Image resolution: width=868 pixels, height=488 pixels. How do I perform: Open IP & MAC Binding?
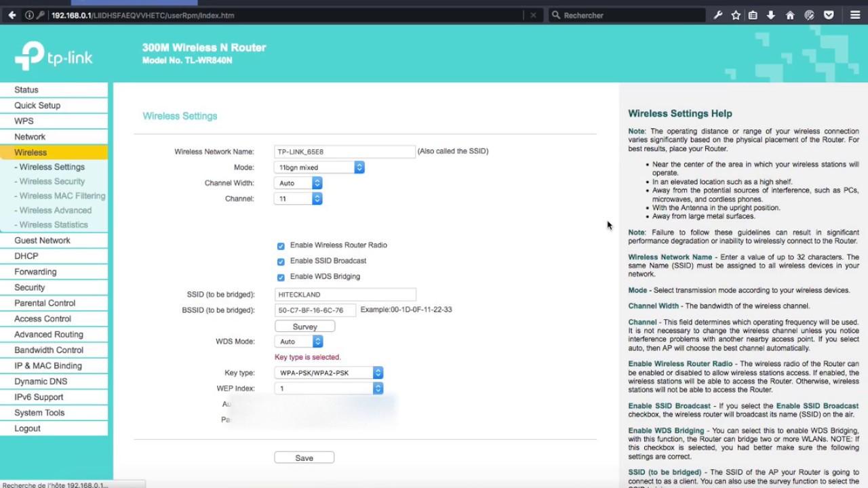click(54, 365)
